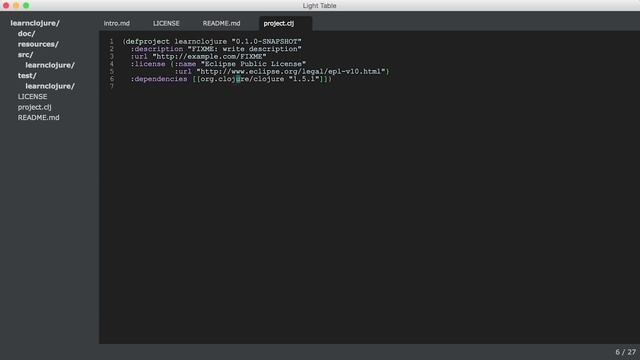Image resolution: width=640 pixels, height=360 pixels.
Task: Open learnclojure/ folder under src/
Action: coord(50,65)
